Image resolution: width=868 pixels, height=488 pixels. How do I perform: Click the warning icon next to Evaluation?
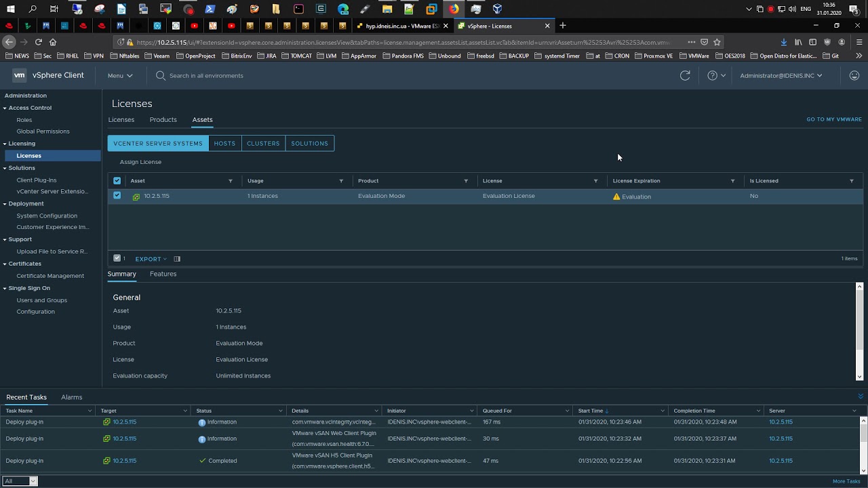(616, 197)
